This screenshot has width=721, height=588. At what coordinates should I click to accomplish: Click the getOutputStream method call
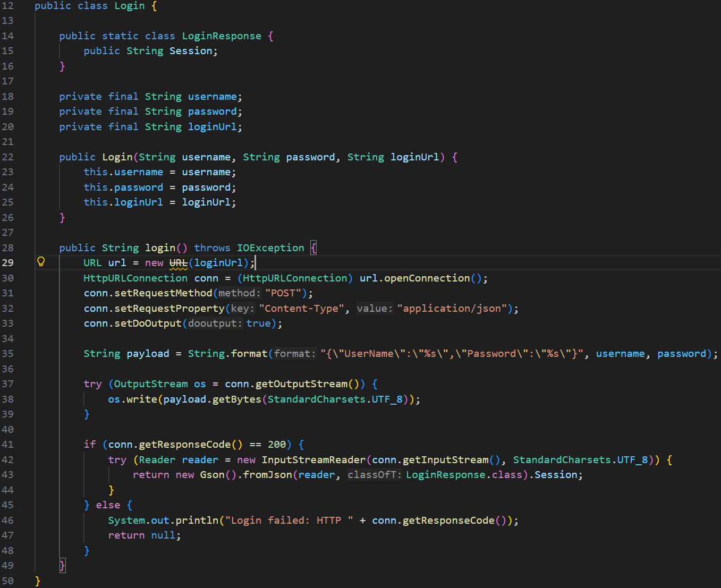pos(301,384)
